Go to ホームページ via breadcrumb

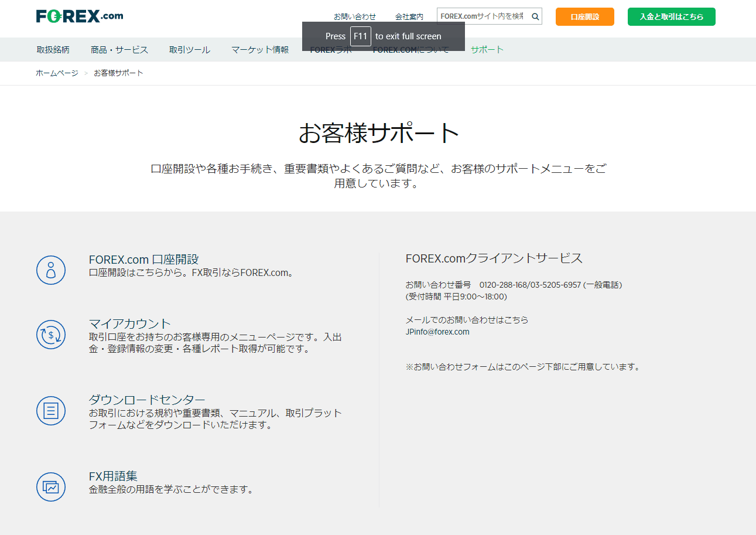pos(57,73)
